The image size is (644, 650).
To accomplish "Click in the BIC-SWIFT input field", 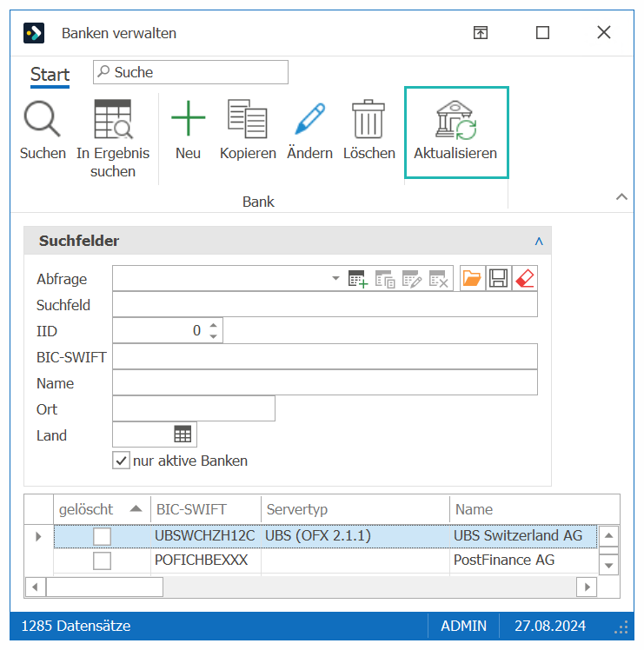I will click(x=325, y=356).
